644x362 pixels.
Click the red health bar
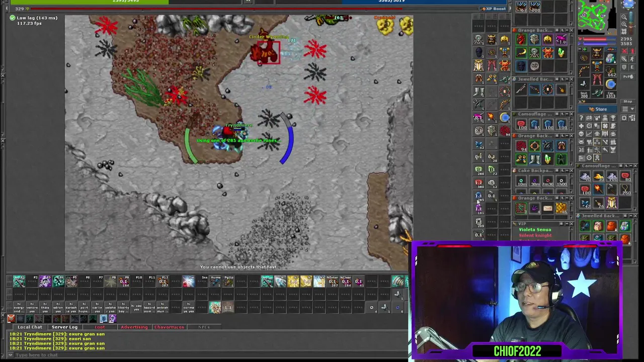tap(599, 39)
